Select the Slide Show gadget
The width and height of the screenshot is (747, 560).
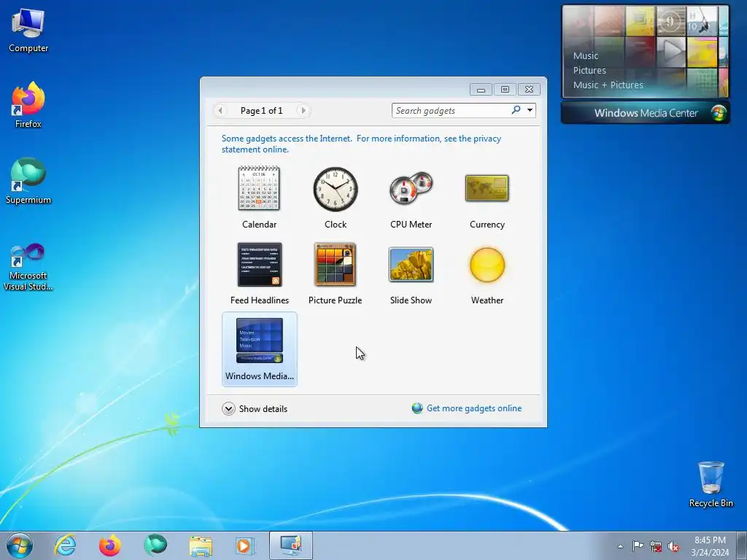[411, 273]
